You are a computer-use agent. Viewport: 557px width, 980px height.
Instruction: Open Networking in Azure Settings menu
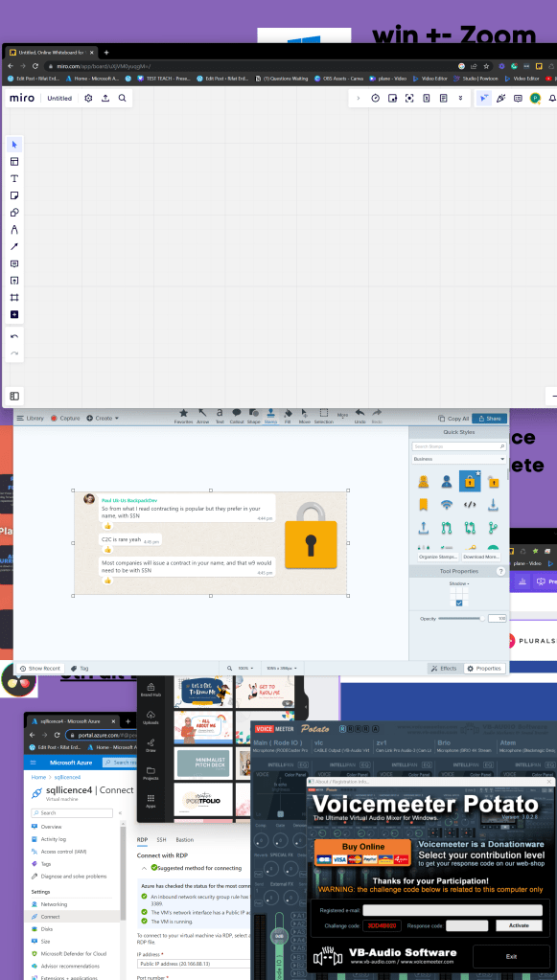click(x=54, y=904)
